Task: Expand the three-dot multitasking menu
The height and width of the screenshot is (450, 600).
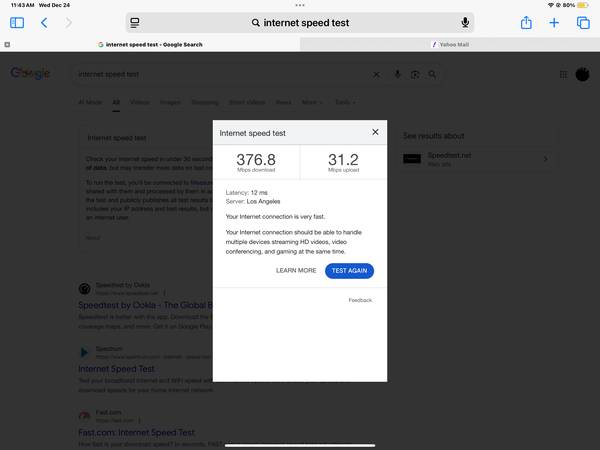Action: tap(300, 5)
